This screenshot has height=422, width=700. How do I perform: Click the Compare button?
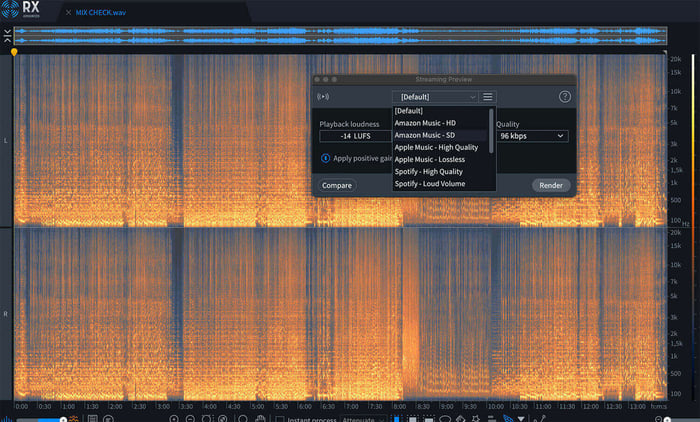pos(337,185)
